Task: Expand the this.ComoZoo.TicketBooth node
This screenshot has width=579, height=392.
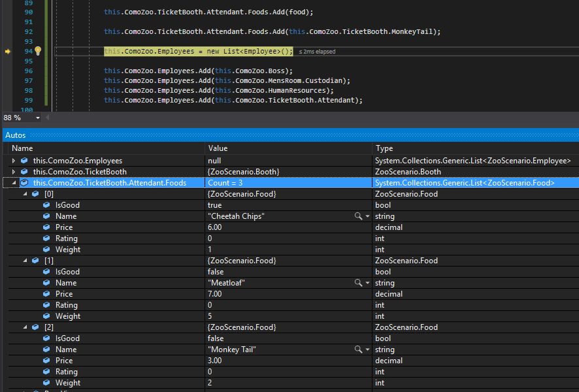Action: click(x=14, y=172)
